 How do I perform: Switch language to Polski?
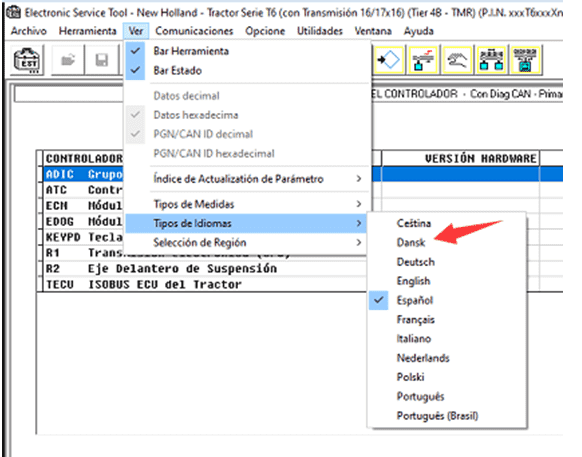click(x=447, y=377)
